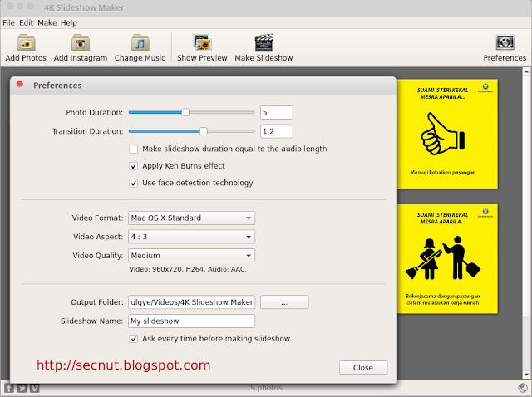Adjust the Photo Duration slider handle
532x397 pixels.
click(185, 112)
